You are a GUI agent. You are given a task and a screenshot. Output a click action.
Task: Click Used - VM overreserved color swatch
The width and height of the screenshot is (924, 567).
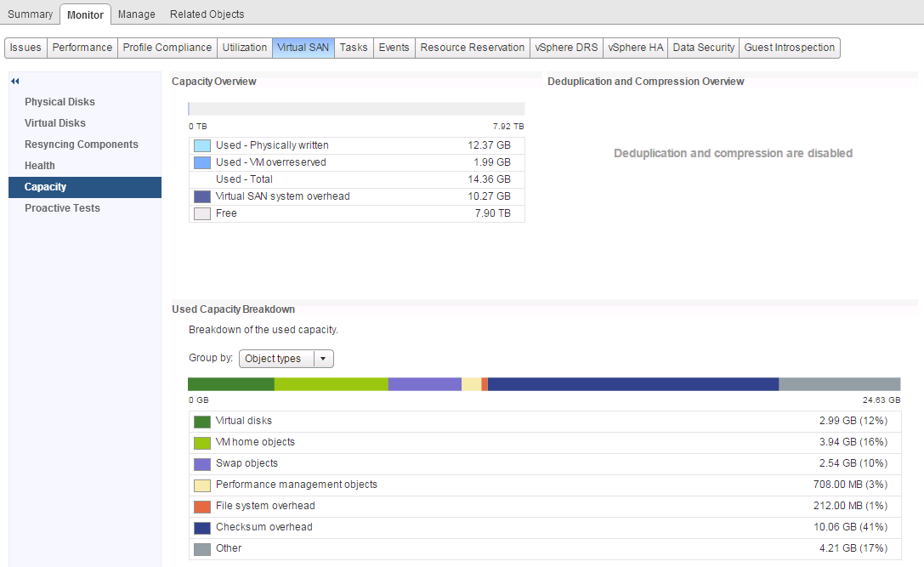(202, 162)
